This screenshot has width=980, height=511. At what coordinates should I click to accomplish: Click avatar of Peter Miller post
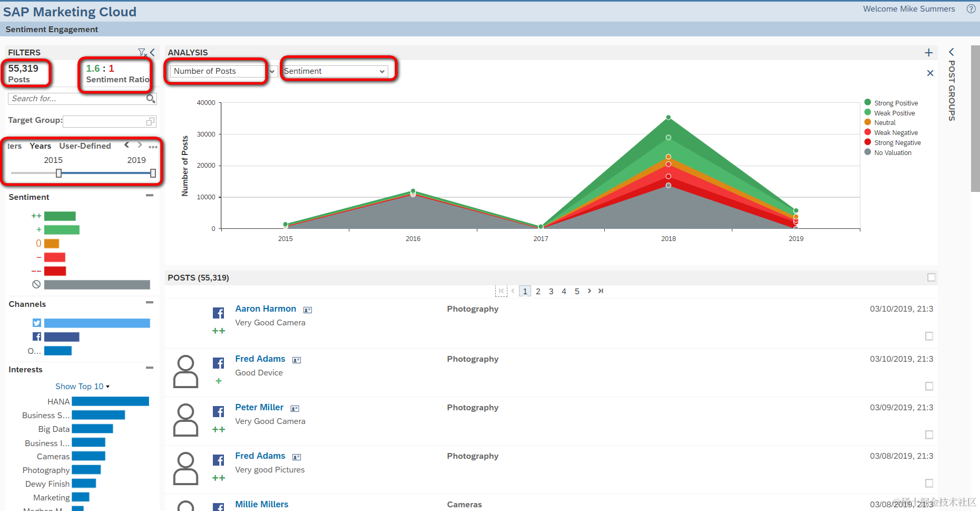pyautogui.click(x=186, y=420)
